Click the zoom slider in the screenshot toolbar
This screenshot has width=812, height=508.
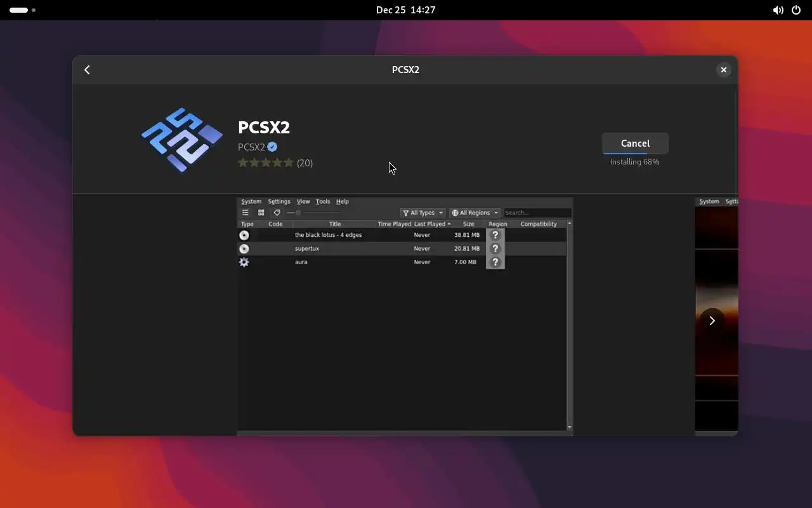point(313,213)
